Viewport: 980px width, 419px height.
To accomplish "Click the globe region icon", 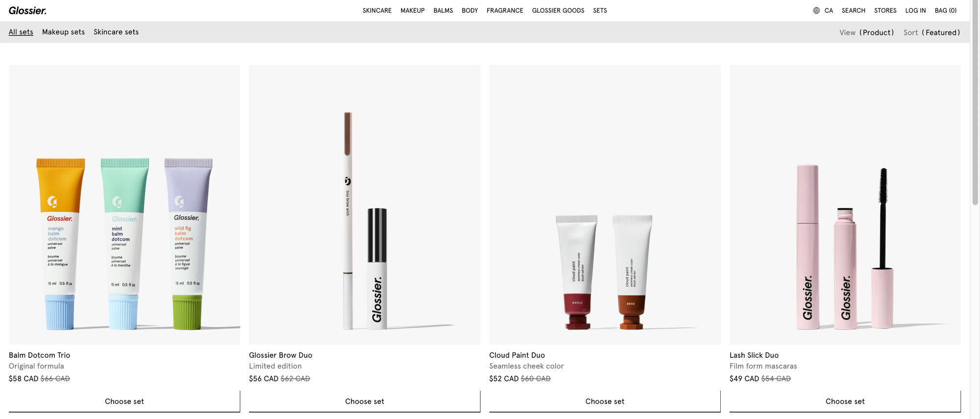I will pos(816,10).
